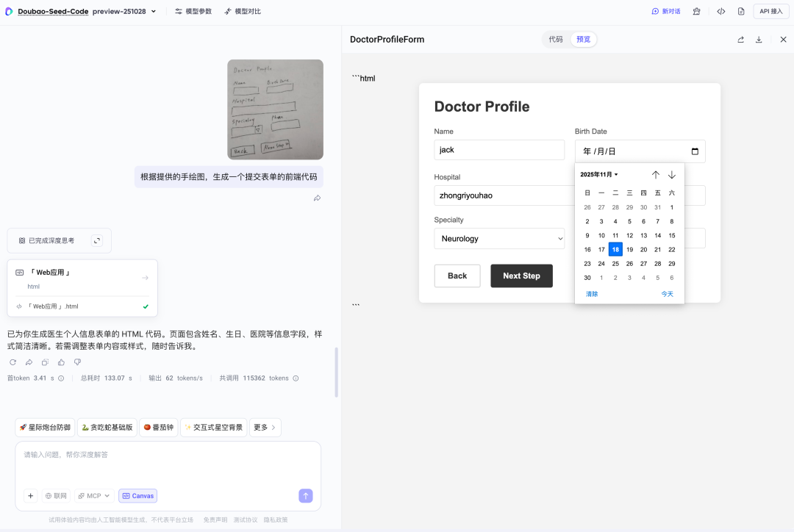
Task: Open model parameters settings
Action: point(193,11)
